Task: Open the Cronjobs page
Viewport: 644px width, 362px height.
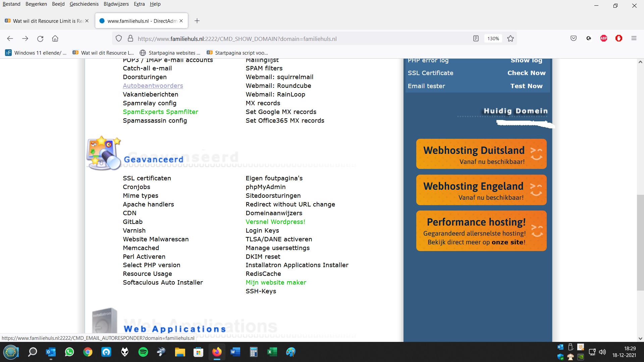Action: point(137,187)
